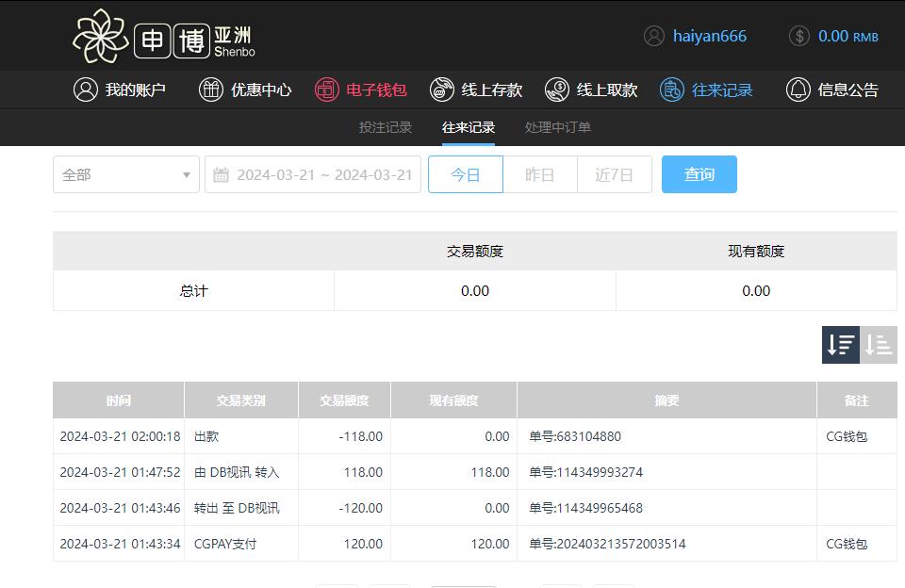The height and width of the screenshot is (588, 905).
Task: Sort records in ascending order
Action: point(879,345)
